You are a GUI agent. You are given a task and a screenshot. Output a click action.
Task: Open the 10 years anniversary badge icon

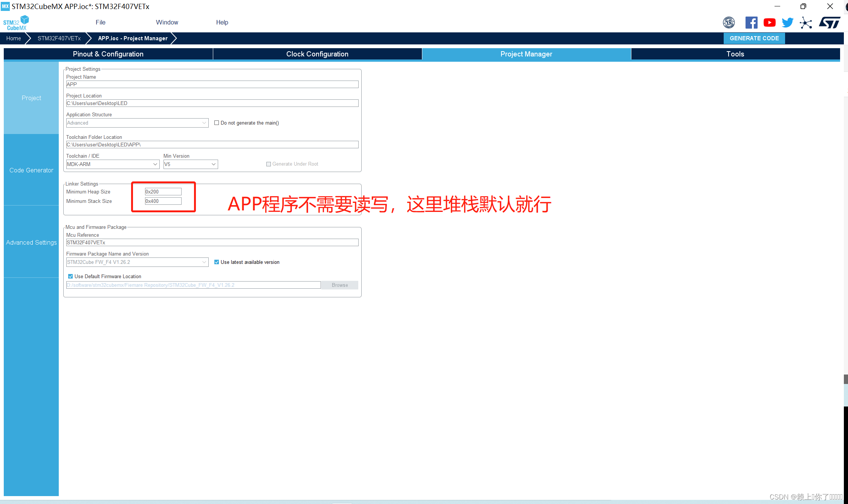(x=729, y=23)
